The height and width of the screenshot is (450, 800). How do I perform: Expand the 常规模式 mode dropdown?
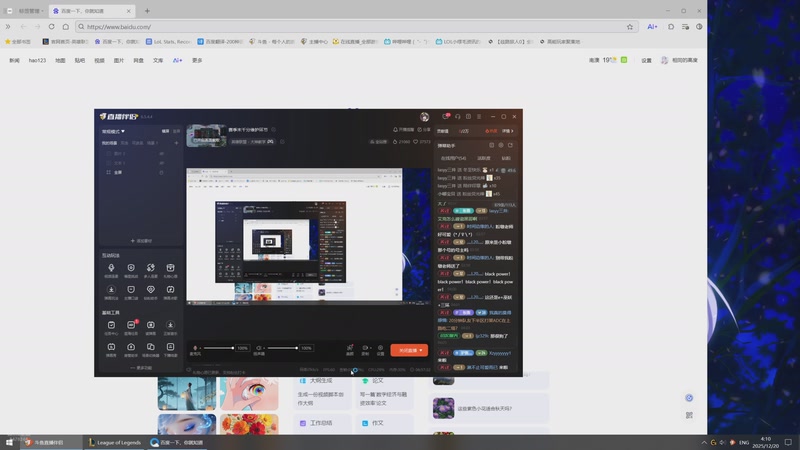point(113,131)
